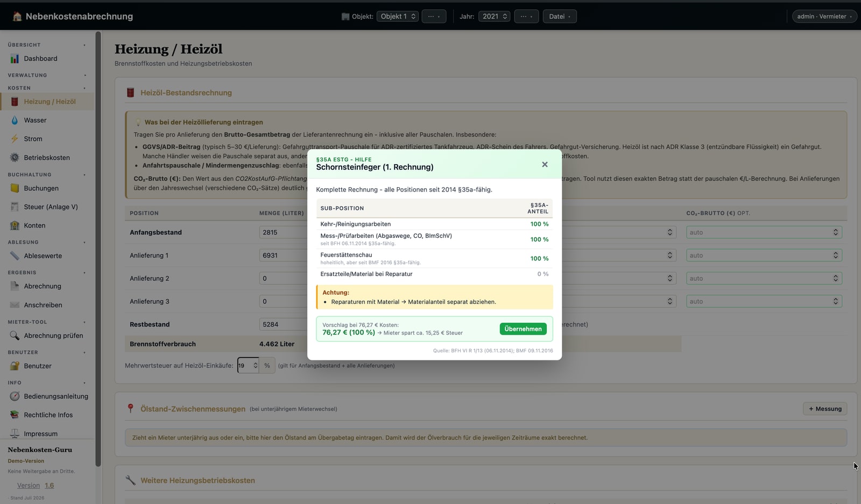Viewport: 861px width, 504px height.
Task: Click the wrench icon at Weitere Heizungsbetriebskosten
Action: pyautogui.click(x=130, y=480)
